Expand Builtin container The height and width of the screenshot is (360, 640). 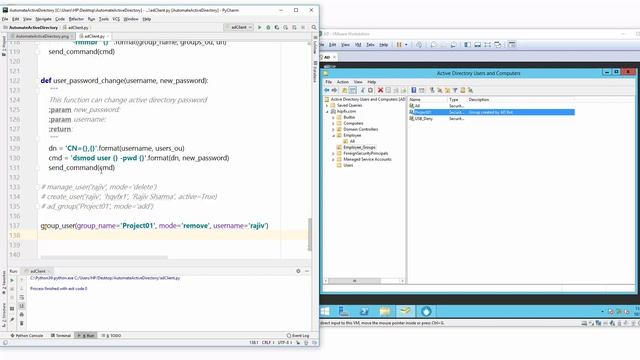[x=333, y=117]
